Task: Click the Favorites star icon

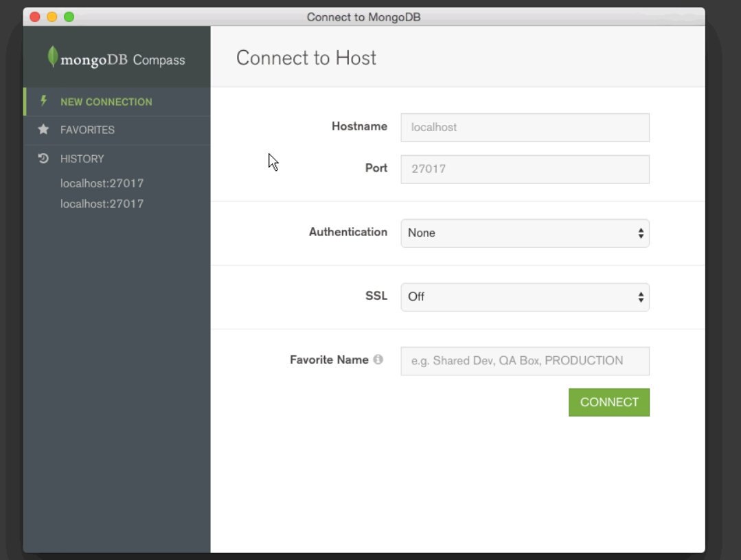Action: coord(43,129)
